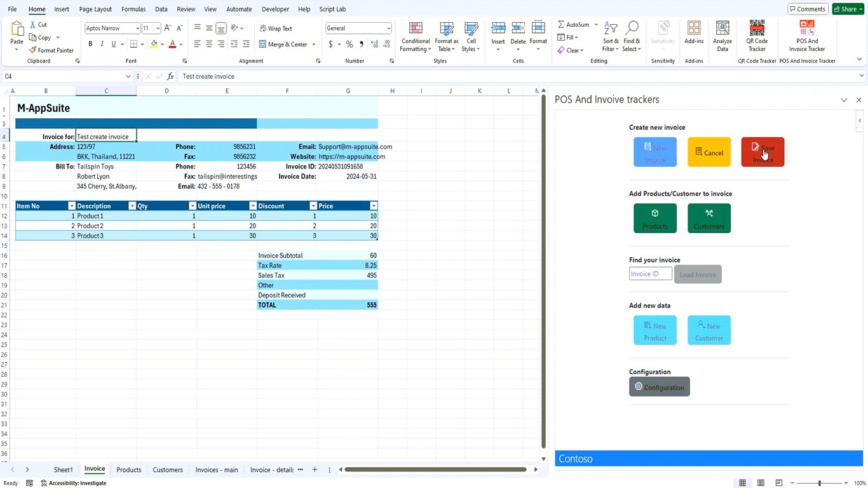Apply percent style to number
Image resolution: width=868 pixels, height=488 pixels.
[349, 44]
